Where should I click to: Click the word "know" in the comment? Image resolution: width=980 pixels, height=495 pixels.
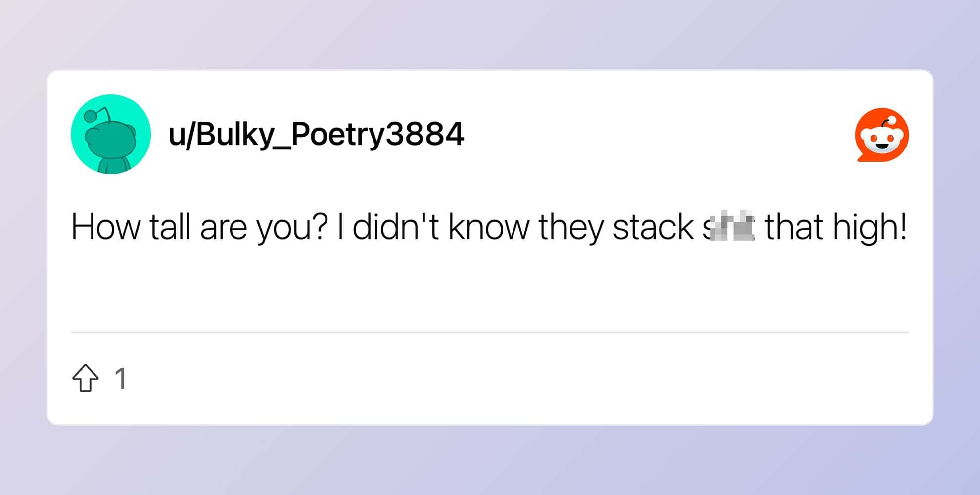pos(489,227)
